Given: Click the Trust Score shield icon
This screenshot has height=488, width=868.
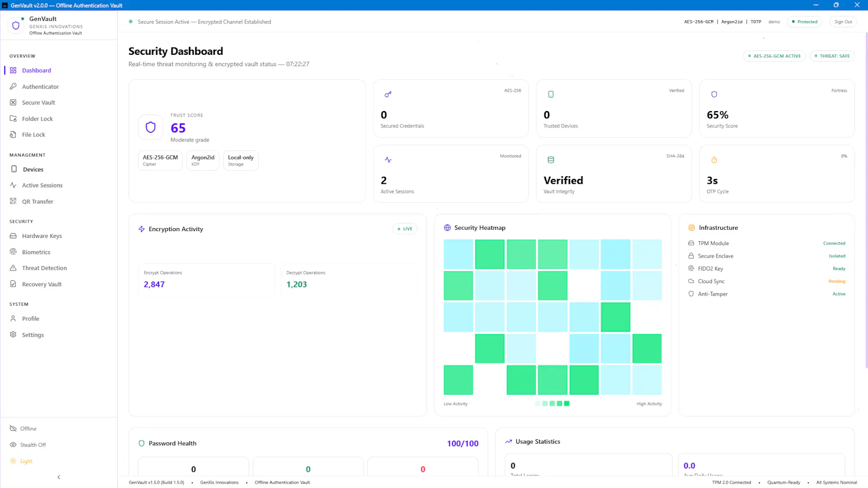Looking at the screenshot, I should 151,127.
